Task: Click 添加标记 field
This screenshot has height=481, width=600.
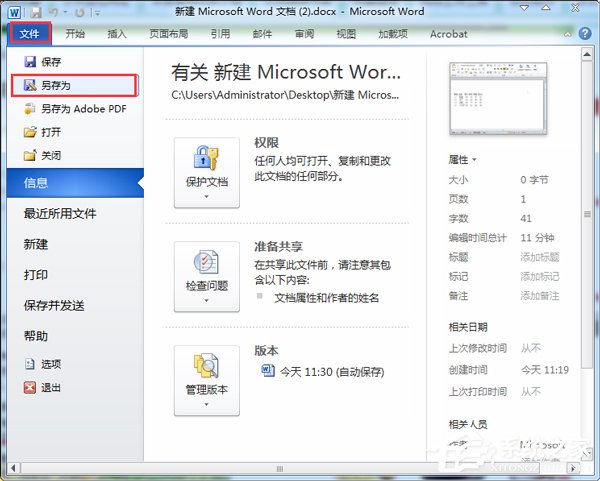Action: (x=540, y=276)
